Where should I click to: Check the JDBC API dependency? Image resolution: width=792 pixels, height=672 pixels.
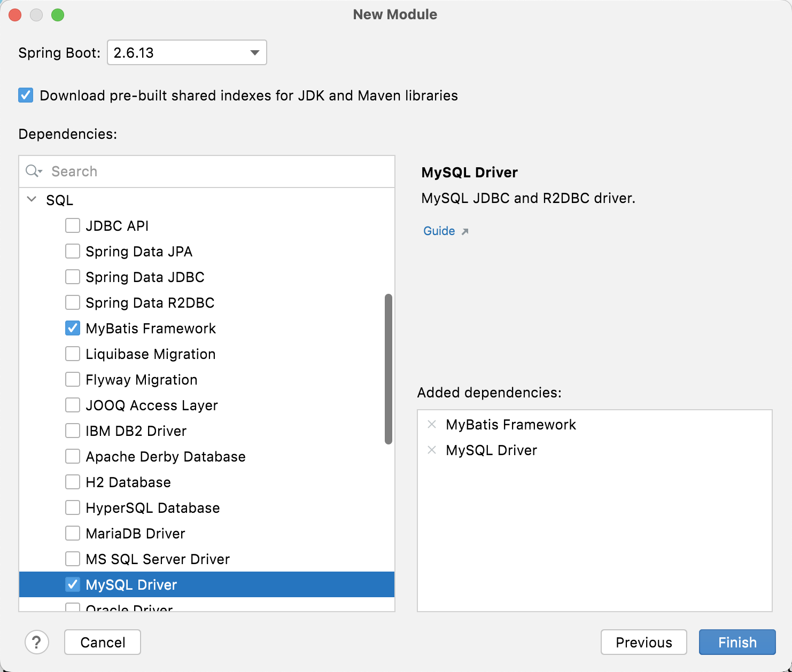pos(73,225)
